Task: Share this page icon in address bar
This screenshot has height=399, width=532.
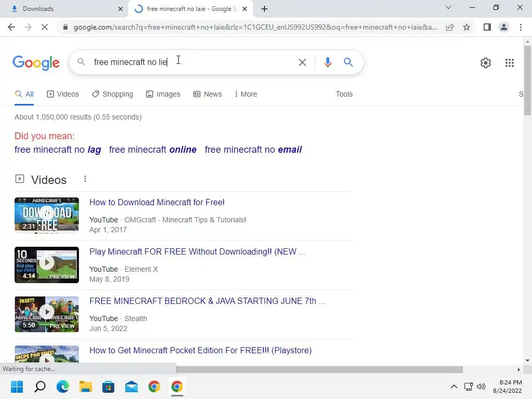Action: (450, 27)
